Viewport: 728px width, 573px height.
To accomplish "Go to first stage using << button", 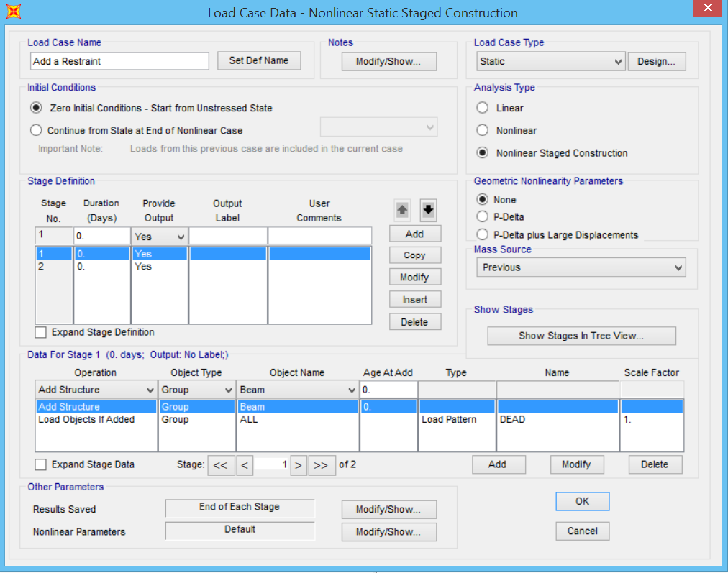I will pos(222,464).
